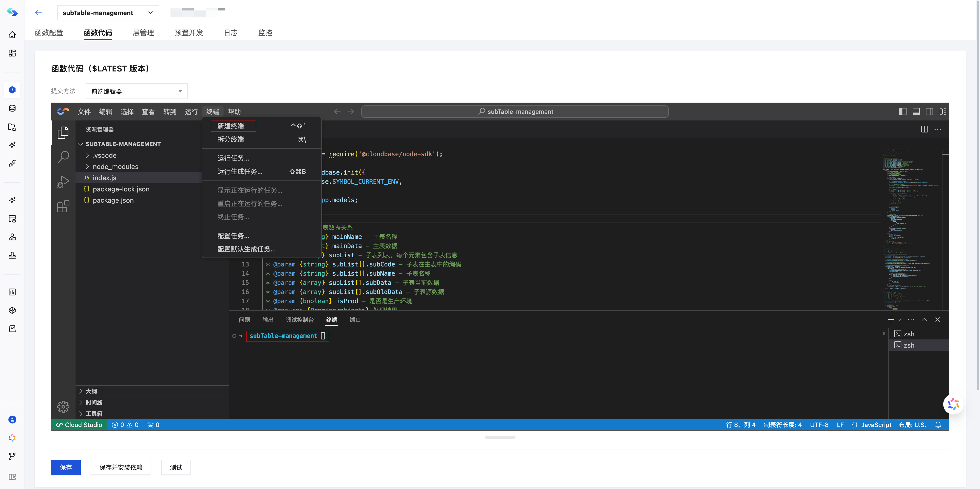Click the back arrow beside function name
Screen dimensions: 980x489
[x=38, y=13]
